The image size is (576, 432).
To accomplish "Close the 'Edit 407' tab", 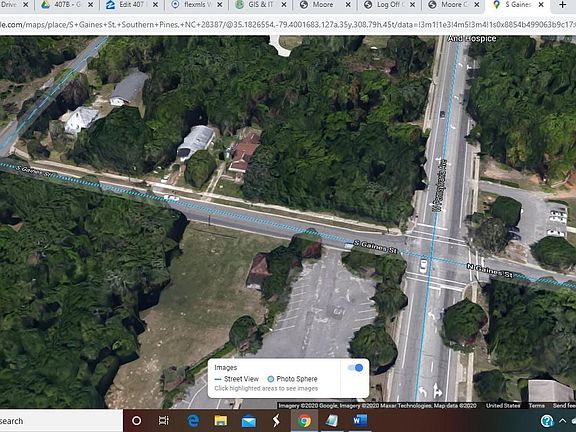I will click(x=155, y=5).
